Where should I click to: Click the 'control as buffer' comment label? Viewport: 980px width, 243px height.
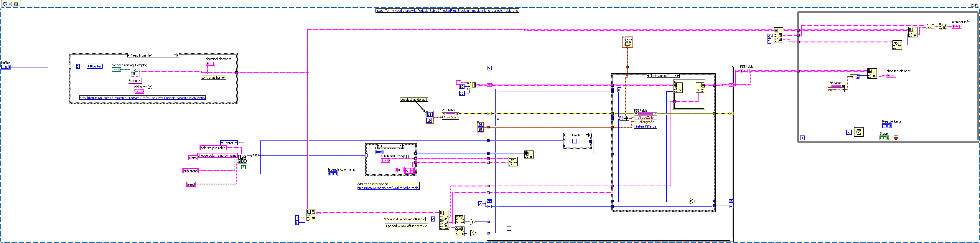click(213, 77)
